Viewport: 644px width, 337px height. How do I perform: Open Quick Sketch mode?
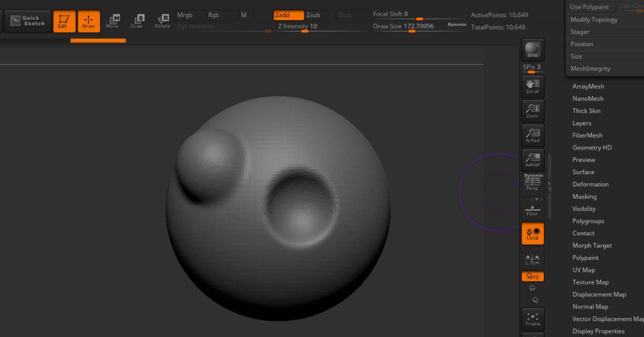coord(27,21)
